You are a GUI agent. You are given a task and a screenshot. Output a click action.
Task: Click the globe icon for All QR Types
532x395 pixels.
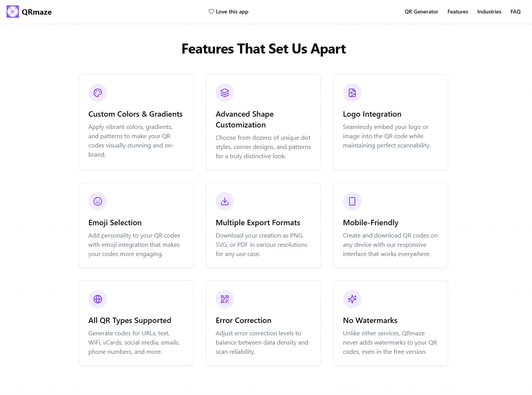point(98,299)
